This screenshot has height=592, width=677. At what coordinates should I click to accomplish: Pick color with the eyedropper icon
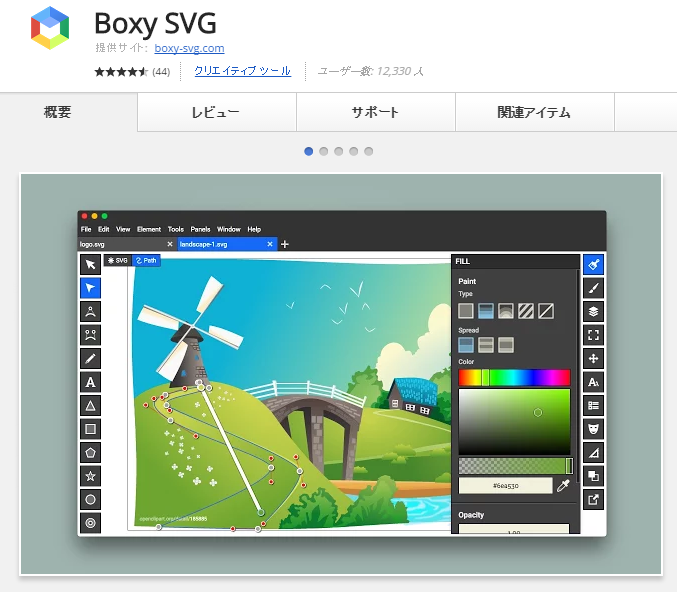tap(563, 486)
